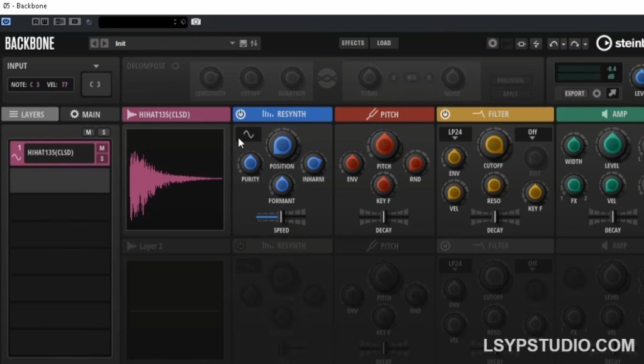Select the Layer 2 tab
This screenshot has height=364, width=644.
(x=151, y=246)
